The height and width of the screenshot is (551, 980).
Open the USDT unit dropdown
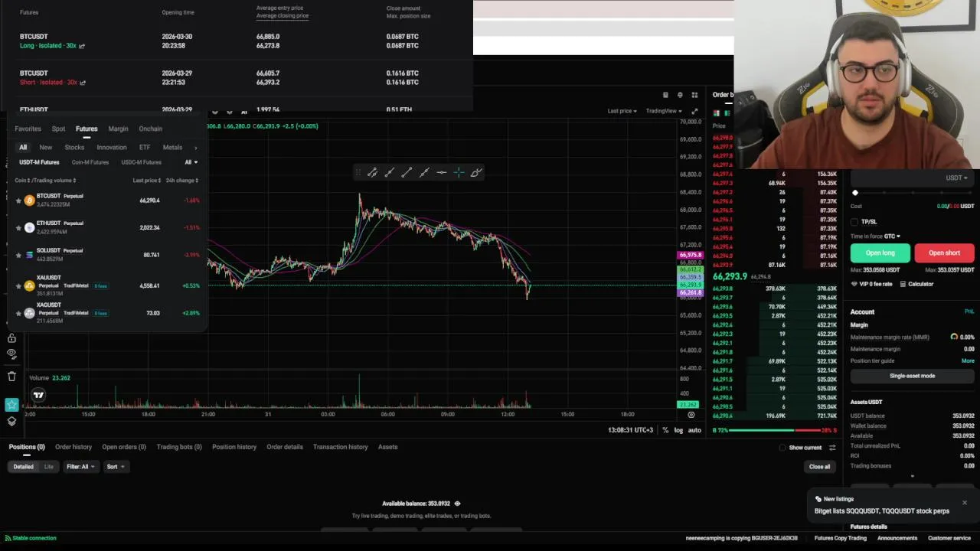point(956,178)
